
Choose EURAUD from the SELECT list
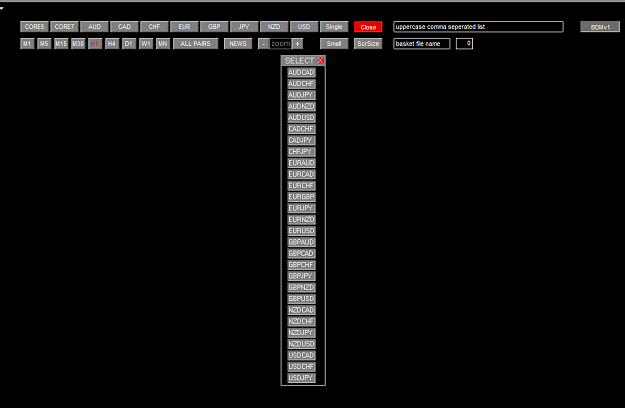tap(301, 163)
